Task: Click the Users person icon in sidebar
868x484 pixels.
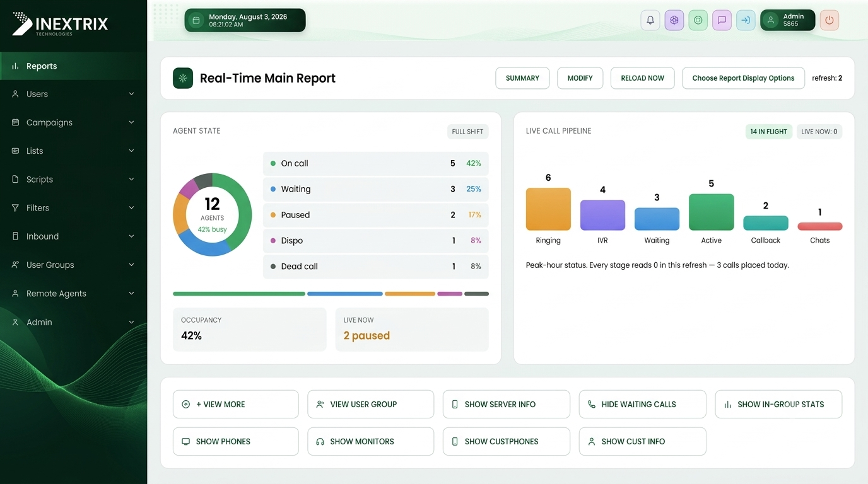Action: 15,94
